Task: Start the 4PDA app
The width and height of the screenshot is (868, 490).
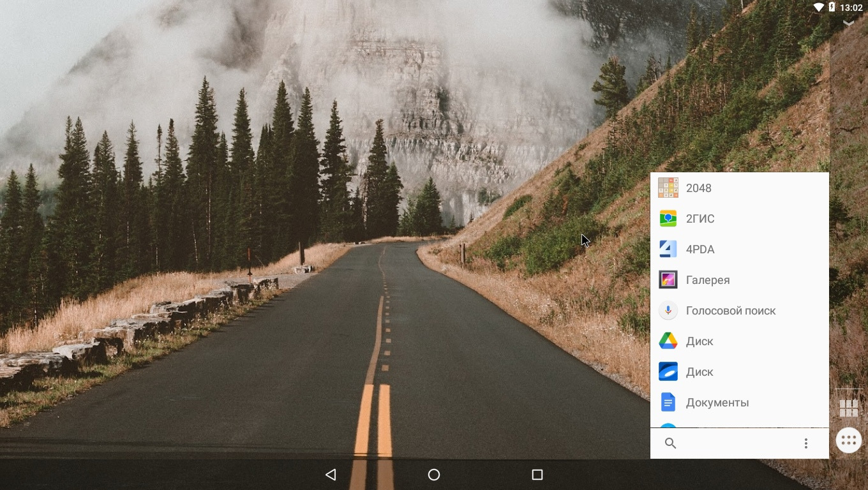Action: [x=739, y=249]
